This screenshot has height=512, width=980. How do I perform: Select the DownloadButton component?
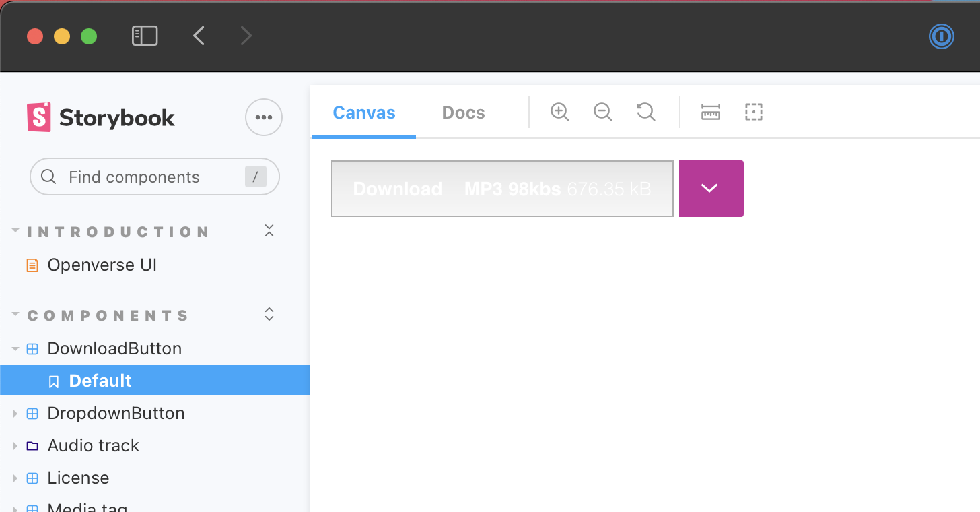tap(114, 348)
